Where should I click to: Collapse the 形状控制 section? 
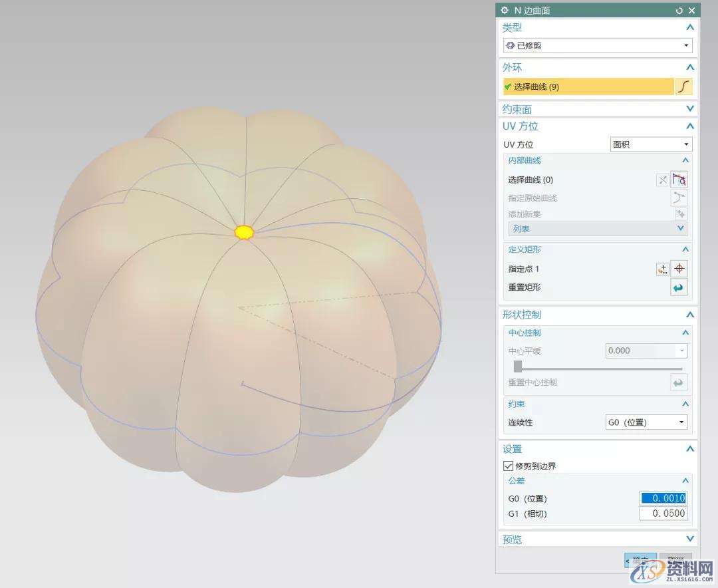click(689, 315)
